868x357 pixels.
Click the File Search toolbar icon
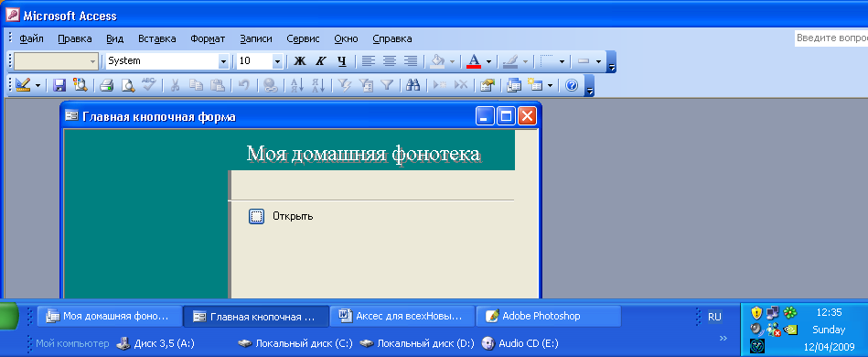(80, 85)
